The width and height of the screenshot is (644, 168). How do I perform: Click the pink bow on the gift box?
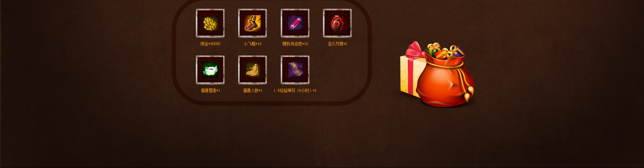pos(415,49)
